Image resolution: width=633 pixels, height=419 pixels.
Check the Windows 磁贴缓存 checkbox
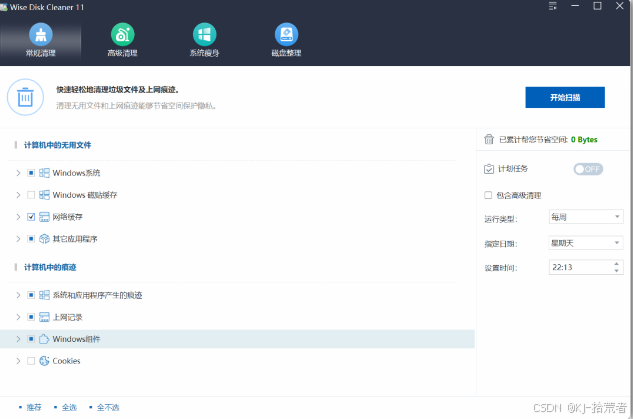(x=31, y=195)
